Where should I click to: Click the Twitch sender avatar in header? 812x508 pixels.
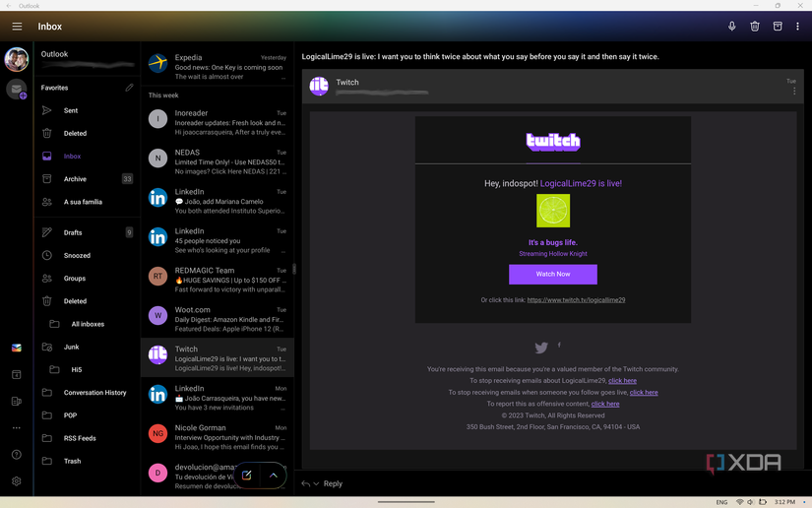tap(319, 86)
